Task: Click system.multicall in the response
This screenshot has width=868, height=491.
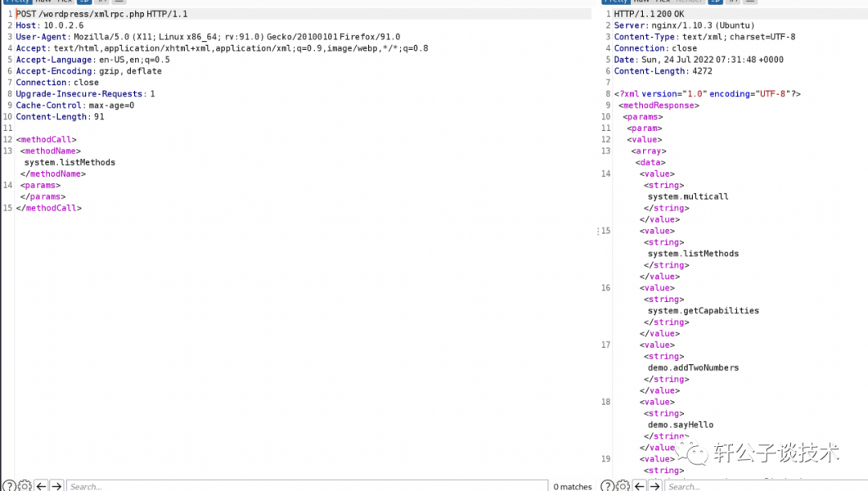Action: pos(688,197)
